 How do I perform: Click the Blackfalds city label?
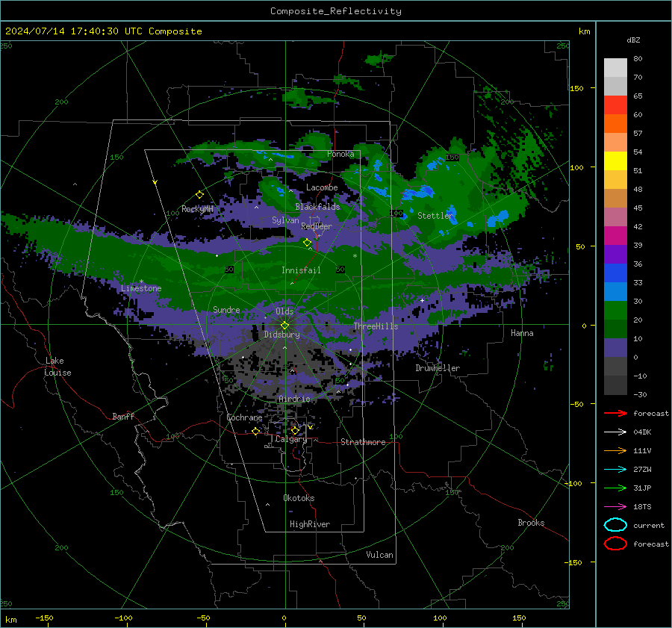[x=317, y=207]
